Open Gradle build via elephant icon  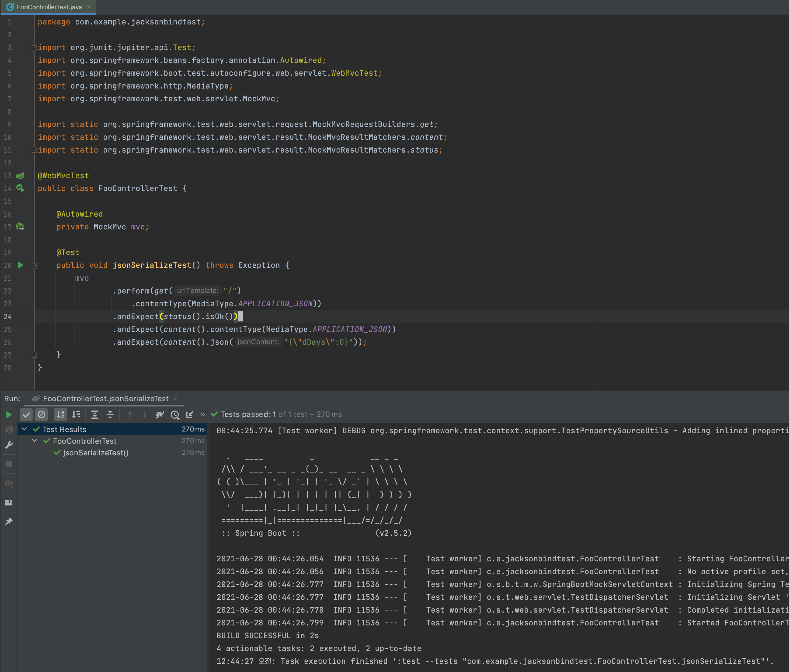tap(160, 415)
